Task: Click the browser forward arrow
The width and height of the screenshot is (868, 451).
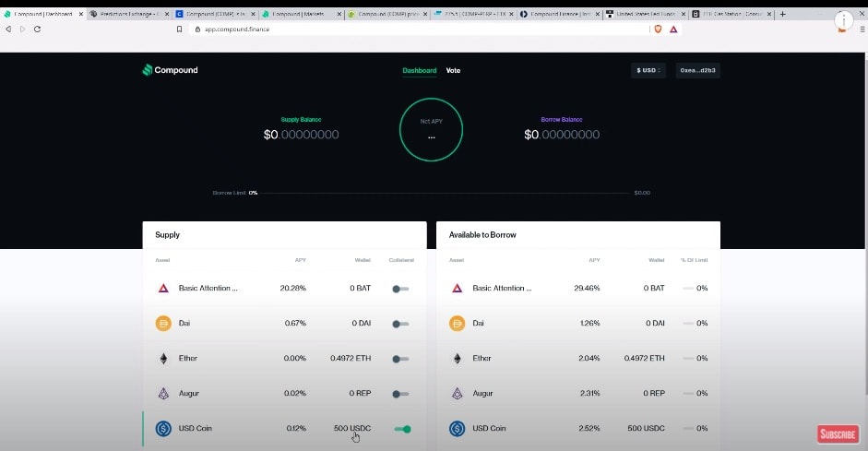Action: coord(23,29)
